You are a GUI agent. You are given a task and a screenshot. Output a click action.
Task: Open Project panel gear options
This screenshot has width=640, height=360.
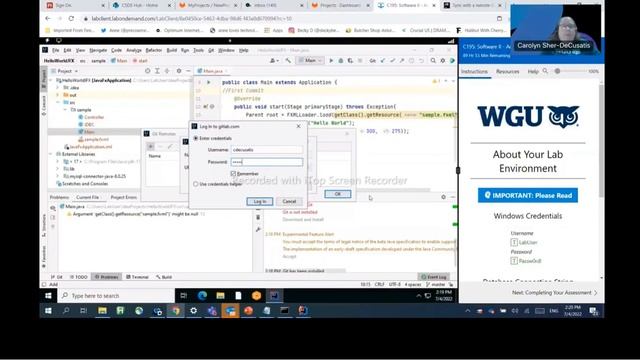[179, 71]
